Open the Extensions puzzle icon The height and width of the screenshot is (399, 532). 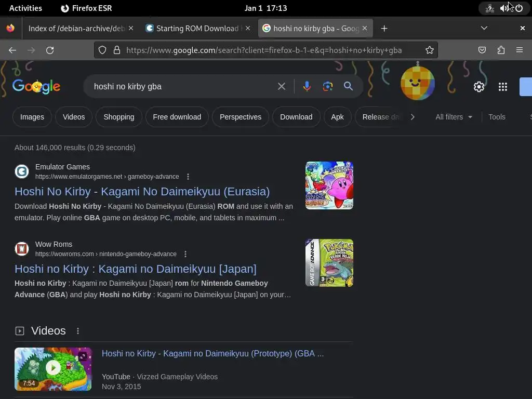(501, 50)
